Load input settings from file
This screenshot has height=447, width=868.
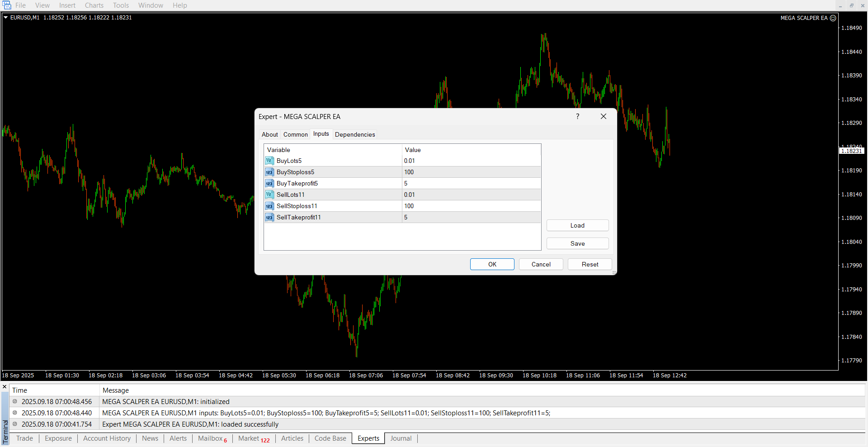coord(577,225)
